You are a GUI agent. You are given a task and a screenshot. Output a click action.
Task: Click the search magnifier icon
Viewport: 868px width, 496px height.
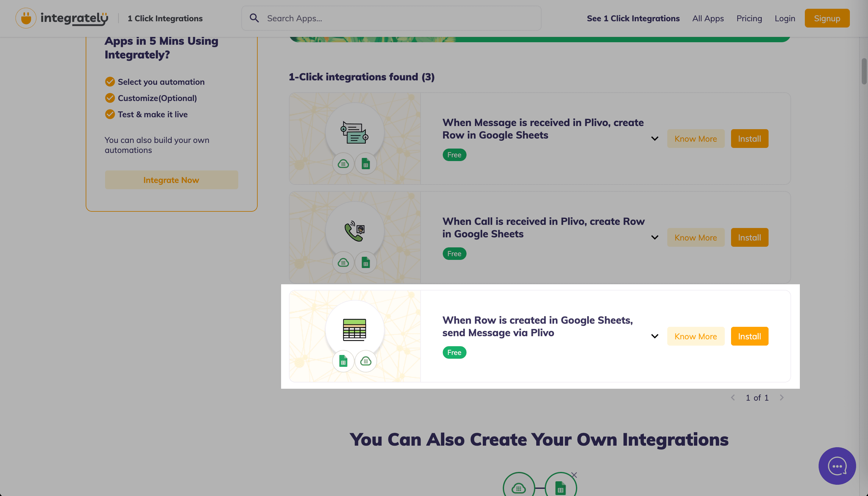pos(255,18)
